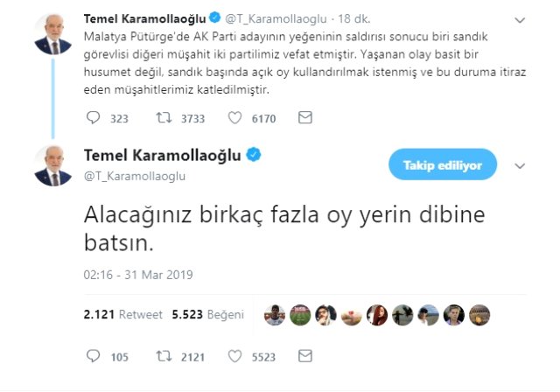Expand the first tweet's options chevron

tap(519, 18)
